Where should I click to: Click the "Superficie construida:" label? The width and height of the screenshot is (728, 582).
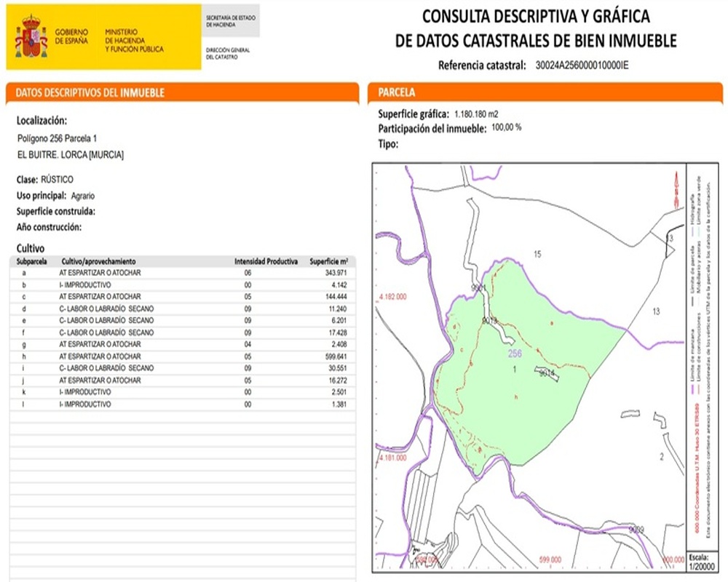56,212
